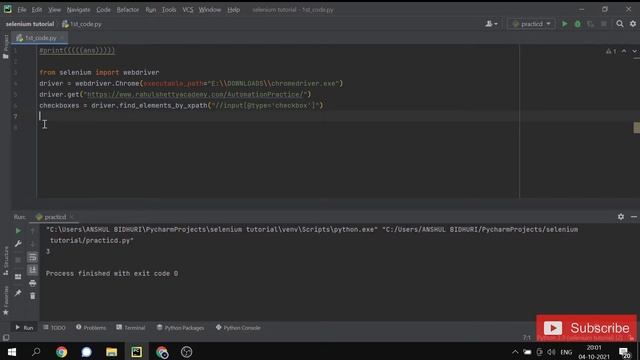Open the Windows Start menu
The height and width of the screenshot is (360, 640).
click(x=12, y=352)
